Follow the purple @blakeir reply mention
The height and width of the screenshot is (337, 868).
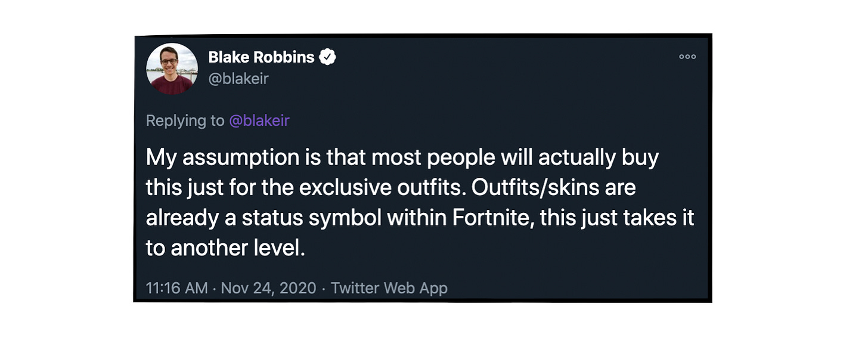point(259,120)
